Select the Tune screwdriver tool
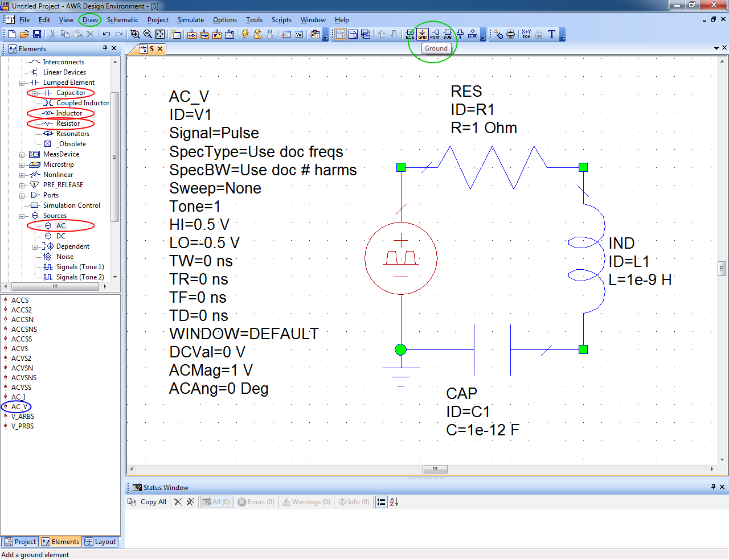Image resolution: width=729 pixels, height=560 pixels. (x=498, y=34)
